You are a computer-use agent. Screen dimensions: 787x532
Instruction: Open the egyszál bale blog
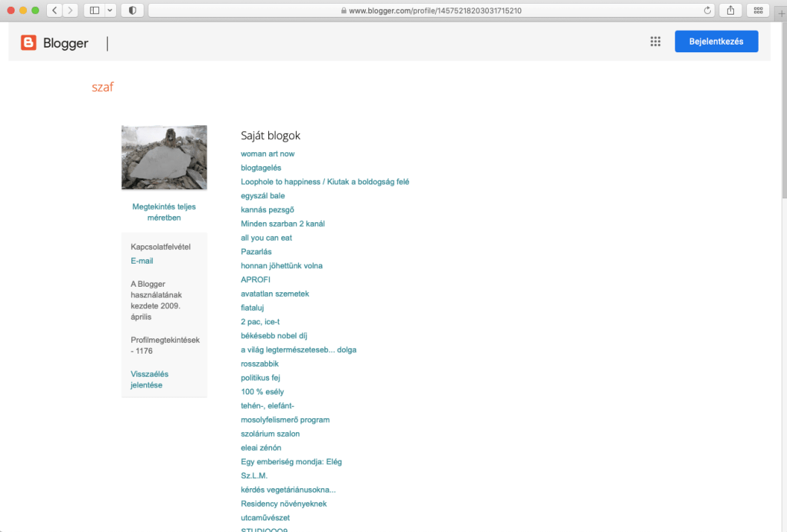pyautogui.click(x=263, y=196)
